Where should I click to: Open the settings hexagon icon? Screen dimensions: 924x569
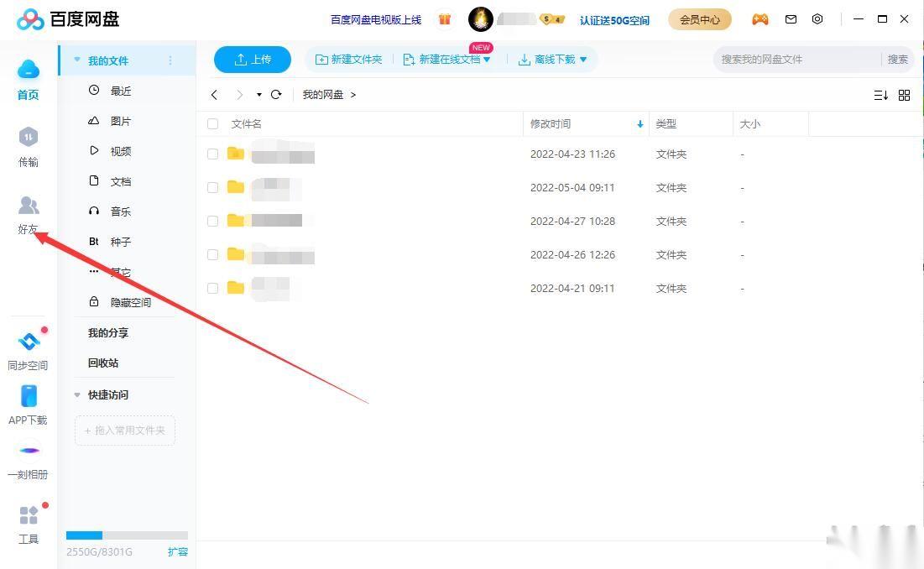click(817, 18)
